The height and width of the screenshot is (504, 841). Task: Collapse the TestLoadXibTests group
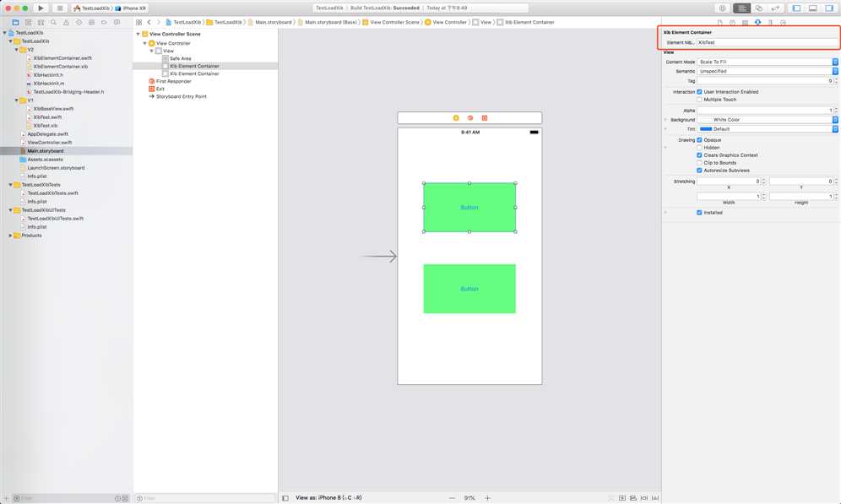point(10,184)
